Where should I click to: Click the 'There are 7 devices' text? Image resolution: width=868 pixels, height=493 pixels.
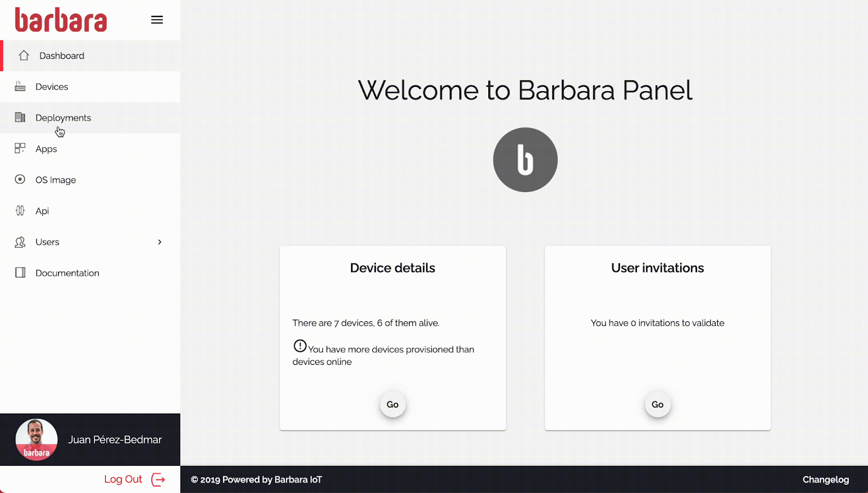pyautogui.click(x=366, y=323)
